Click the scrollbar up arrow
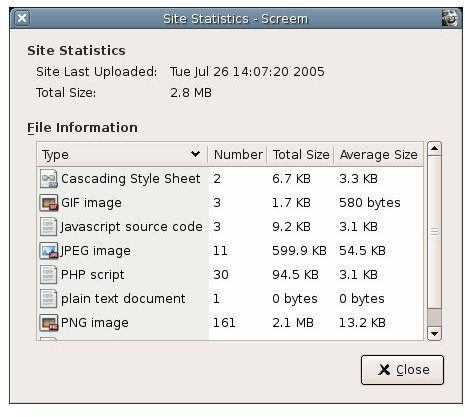The width and height of the screenshot is (465, 417). [x=434, y=148]
